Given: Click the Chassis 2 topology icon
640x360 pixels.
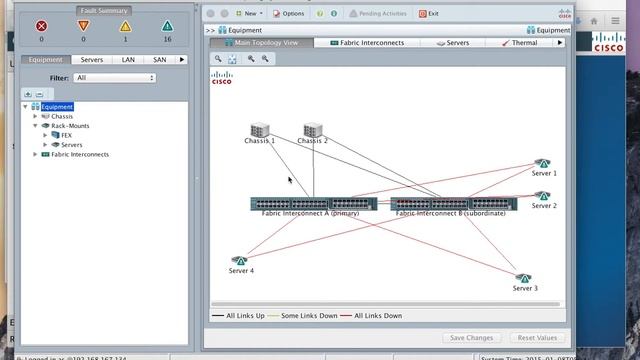Looking at the screenshot, I should [313, 130].
